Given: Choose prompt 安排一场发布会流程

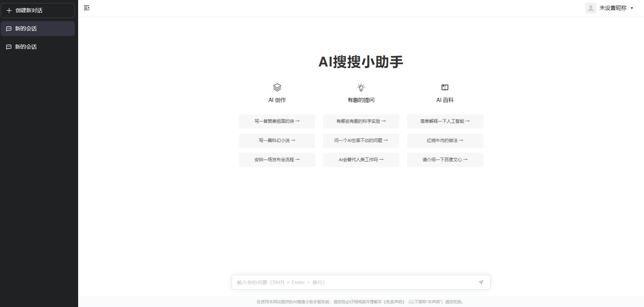Looking at the screenshot, I should point(277,160).
